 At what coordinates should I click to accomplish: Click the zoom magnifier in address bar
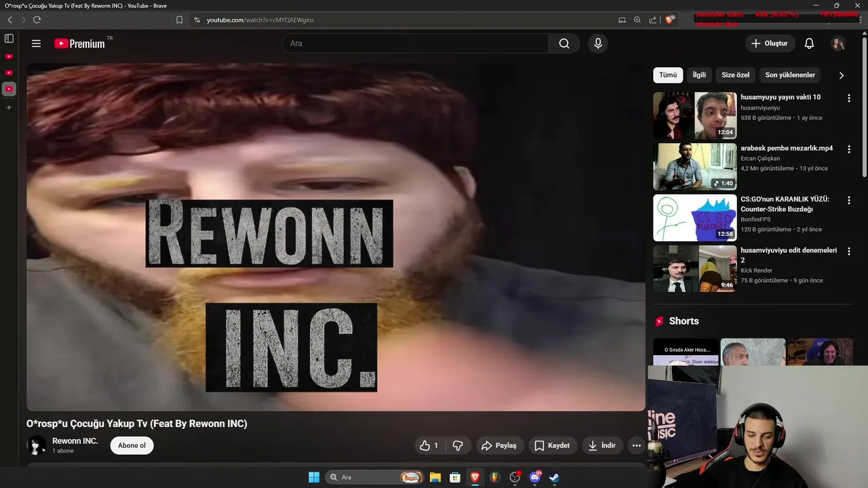tap(637, 20)
